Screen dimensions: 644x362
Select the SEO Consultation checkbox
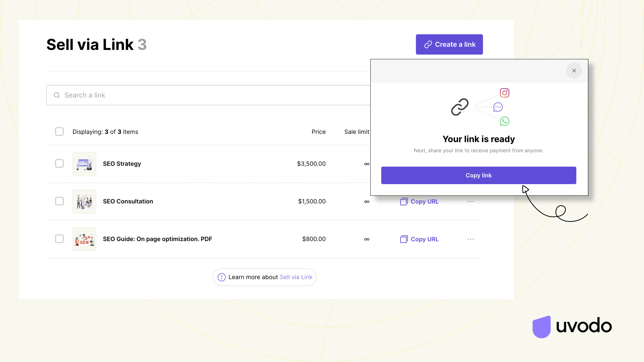click(59, 201)
